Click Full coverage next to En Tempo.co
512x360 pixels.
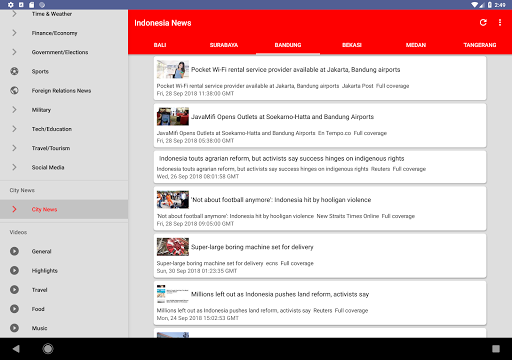[x=370, y=133]
